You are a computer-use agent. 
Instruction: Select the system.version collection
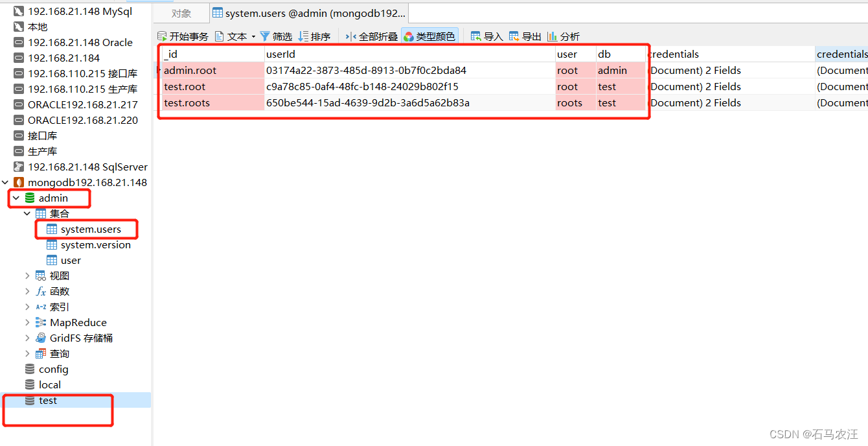(x=95, y=244)
